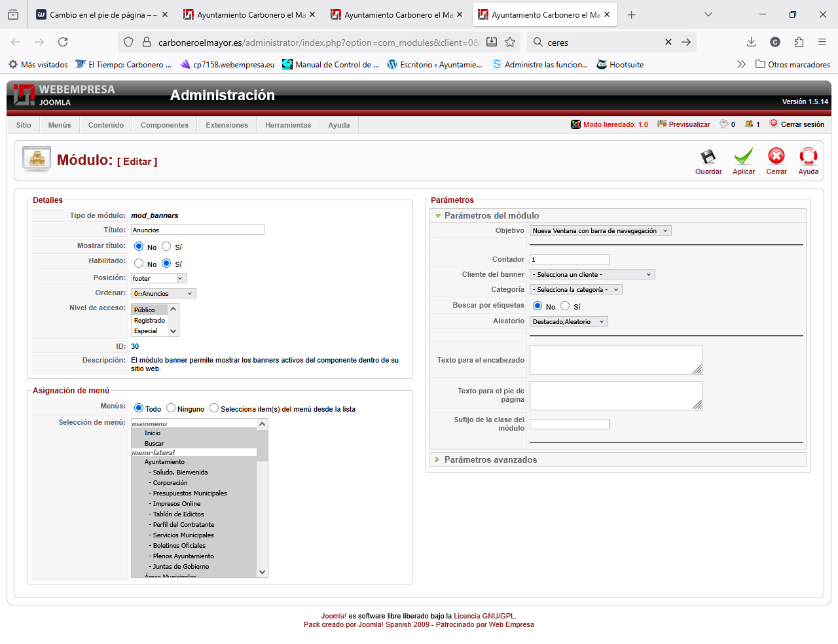This screenshot has width=838, height=644.
Task: Open the Firefox downloads icon
Action: [751, 42]
